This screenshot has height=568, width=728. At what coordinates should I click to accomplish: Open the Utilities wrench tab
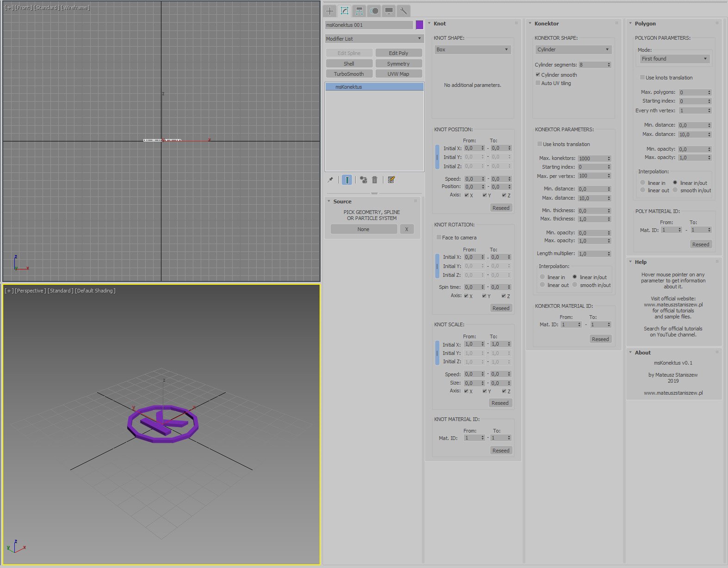click(x=404, y=11)
